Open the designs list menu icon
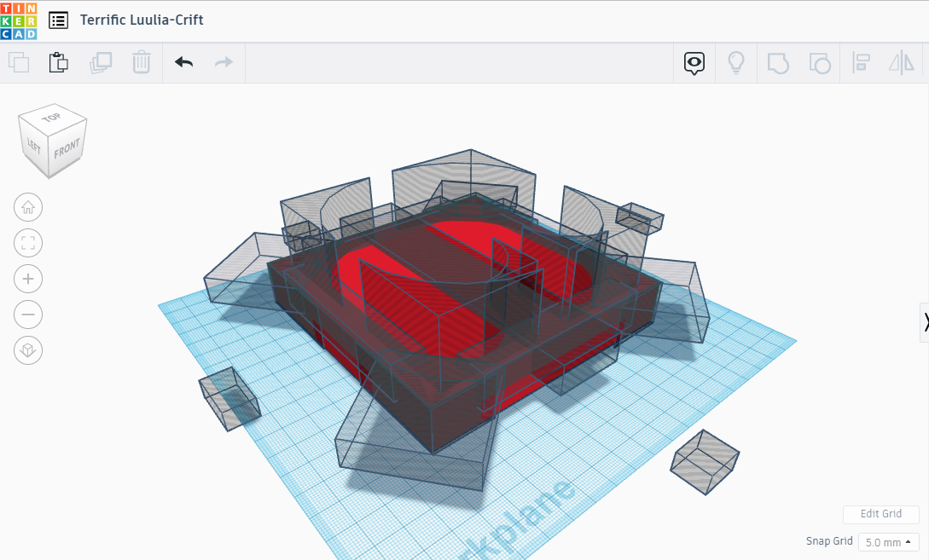The width and height of the screenshot is (929, 560). tap(58, 20)
